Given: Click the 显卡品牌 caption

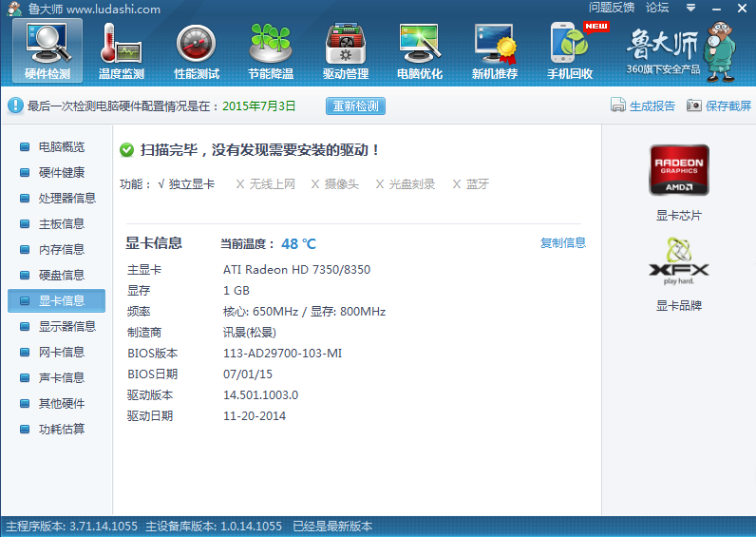Looking at the screenshot, I should tap(679, 305).
